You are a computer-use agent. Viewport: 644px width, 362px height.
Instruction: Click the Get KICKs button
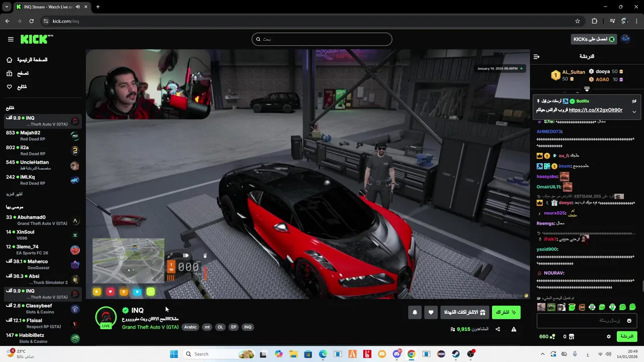pos(594,39)
